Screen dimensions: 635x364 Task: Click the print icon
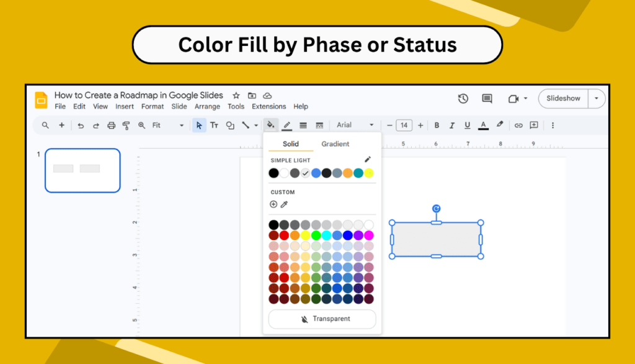coord(112,125)
